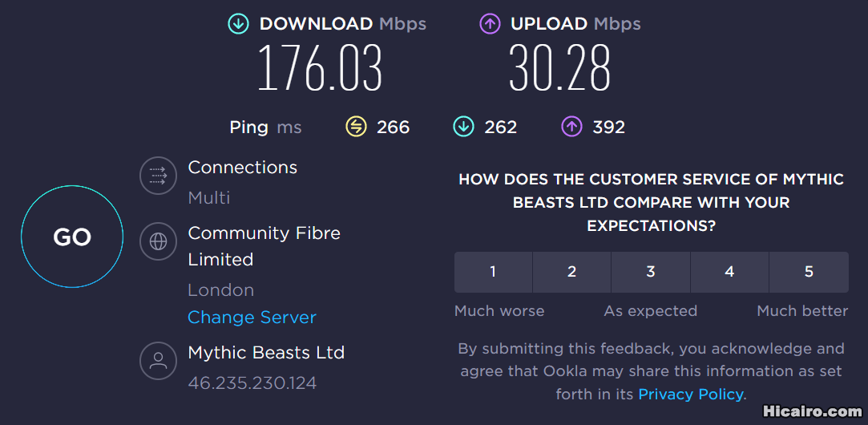
Task: Click the teal download ping icon
Action: [463, 127]
